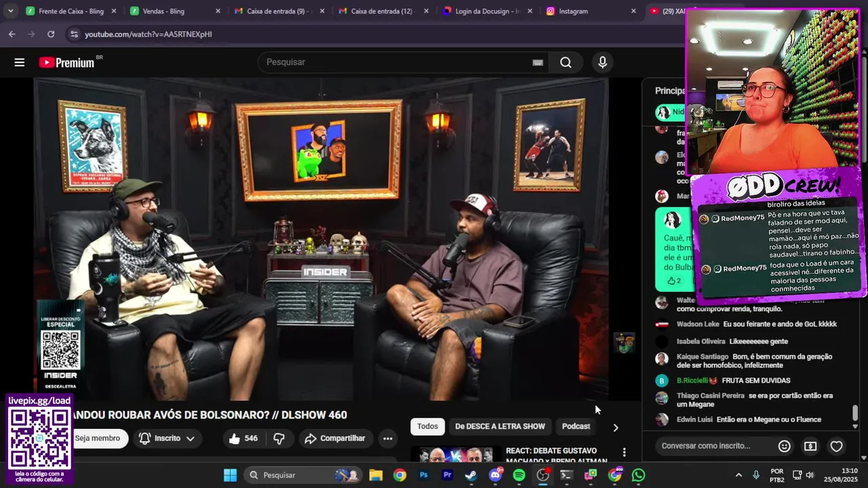
Task: Close the Instagram browser tab
Action: pyautogui.click(x=633, y=11)
